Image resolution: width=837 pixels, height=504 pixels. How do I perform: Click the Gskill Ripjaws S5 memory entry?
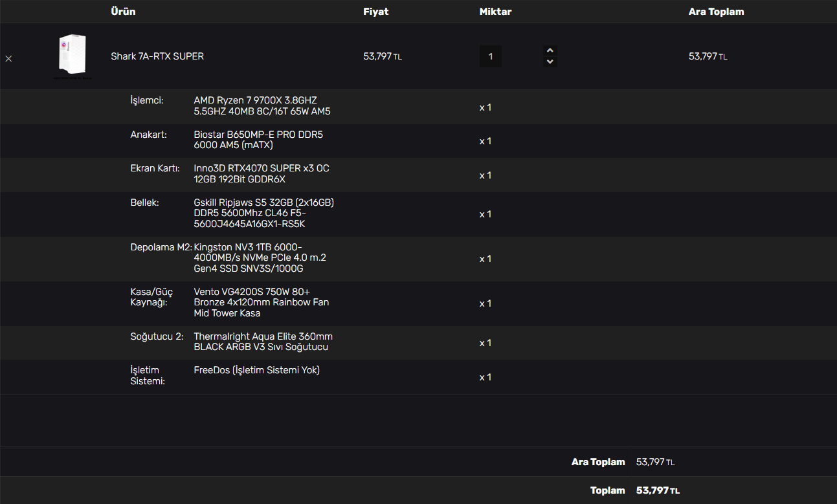point(263,213)
